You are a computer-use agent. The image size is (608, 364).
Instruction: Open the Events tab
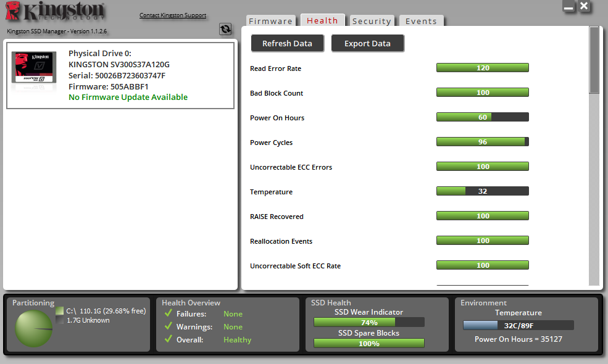(421, 21)
